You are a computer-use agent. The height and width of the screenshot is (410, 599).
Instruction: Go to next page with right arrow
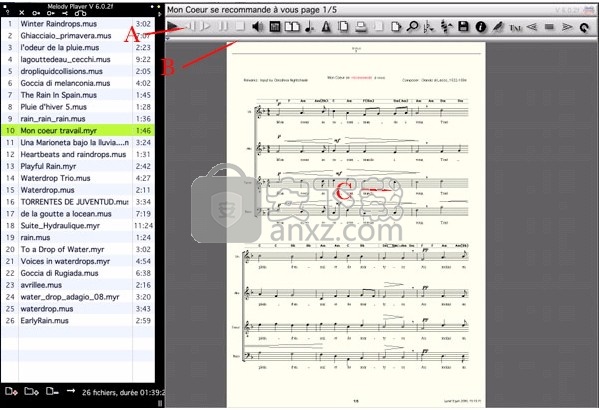click(x=567, y=26)
